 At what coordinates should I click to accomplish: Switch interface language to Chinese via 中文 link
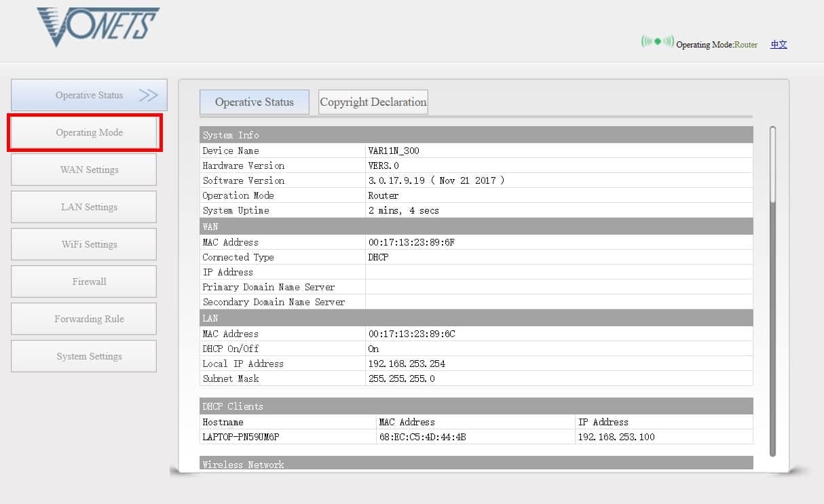point(778,45)
